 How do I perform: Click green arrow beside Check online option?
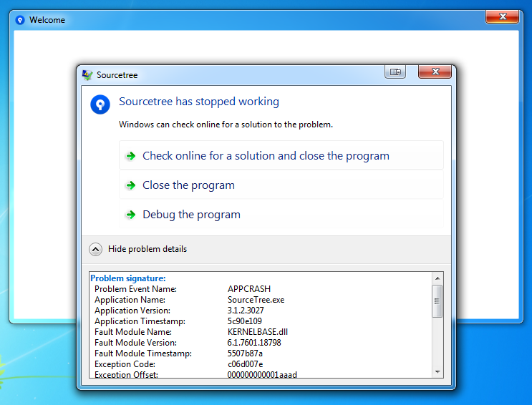[130, 156]
